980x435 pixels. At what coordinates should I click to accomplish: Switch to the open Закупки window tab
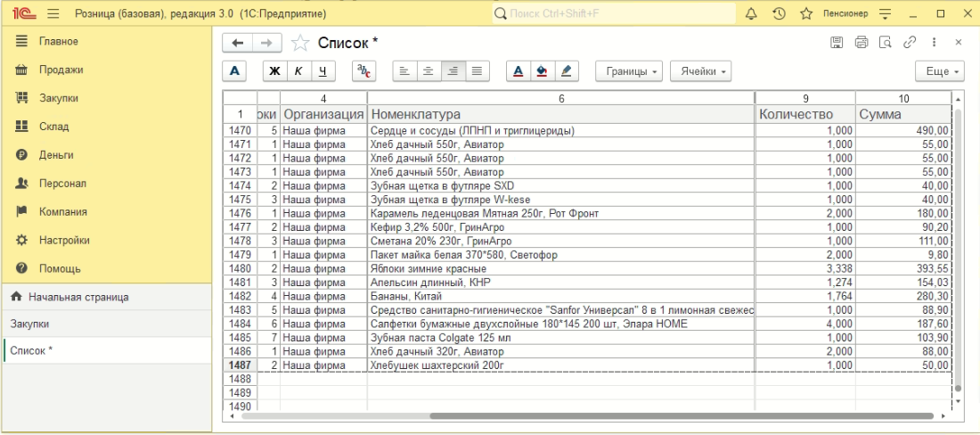(x=106, y=324)
